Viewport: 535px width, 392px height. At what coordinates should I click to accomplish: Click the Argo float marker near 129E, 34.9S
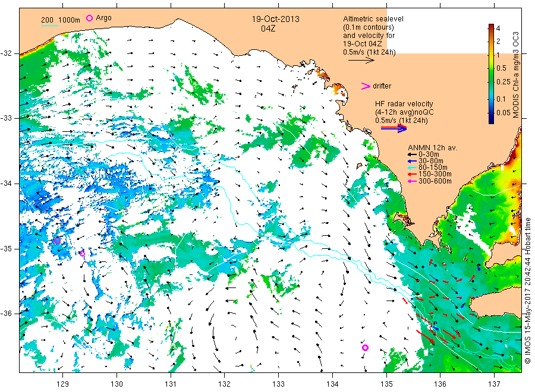point(57,241)
